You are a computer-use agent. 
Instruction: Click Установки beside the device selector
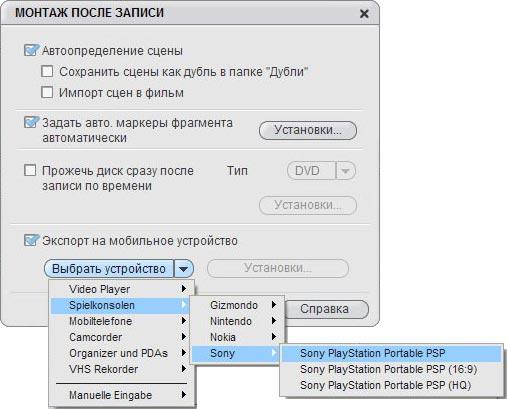point(278,268)
